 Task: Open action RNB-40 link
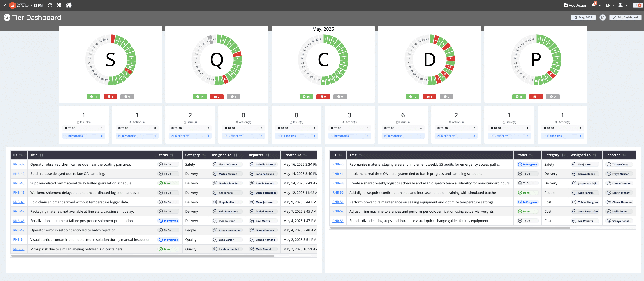[x=338, y=164]
